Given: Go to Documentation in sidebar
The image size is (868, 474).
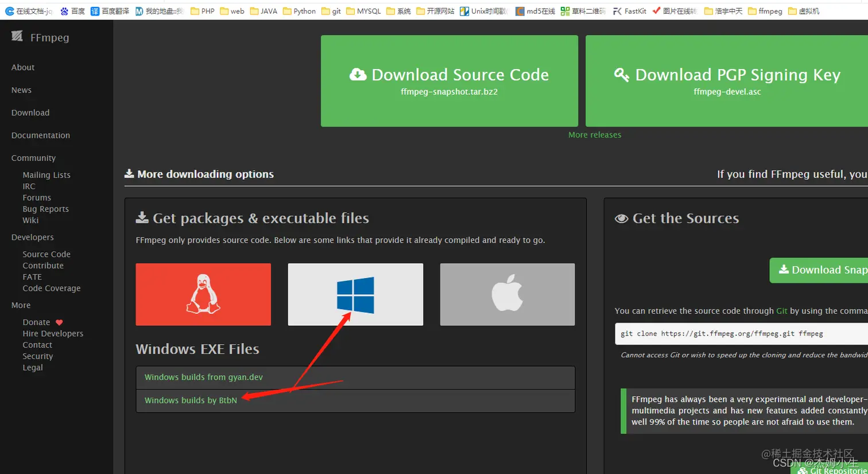Looking at the screenshot, I should 41,136.
